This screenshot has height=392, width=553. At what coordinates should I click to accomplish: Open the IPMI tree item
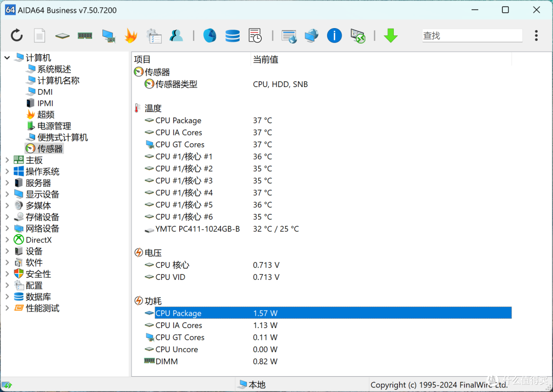pyautogui.click(x=45, y=103)
